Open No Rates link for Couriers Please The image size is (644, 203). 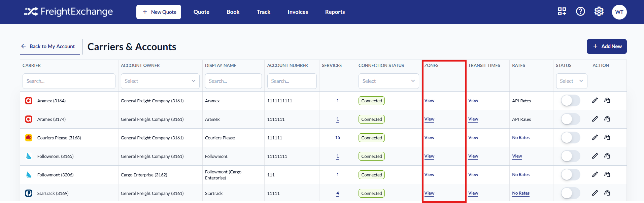point(521,138)
